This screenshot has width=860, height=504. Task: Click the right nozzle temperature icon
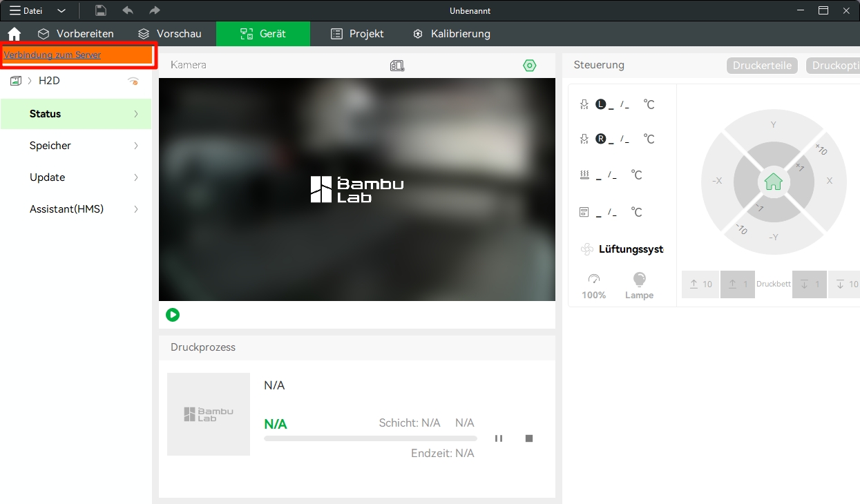click(584, 139)
